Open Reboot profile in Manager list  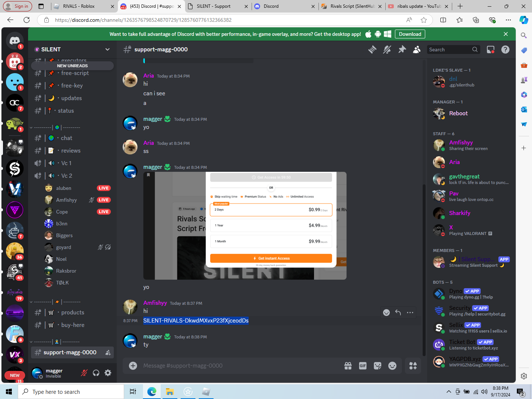[458, 113]
